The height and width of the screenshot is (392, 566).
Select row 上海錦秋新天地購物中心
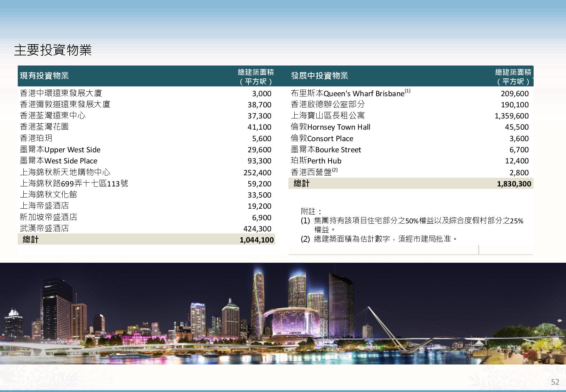coord(146,172)
